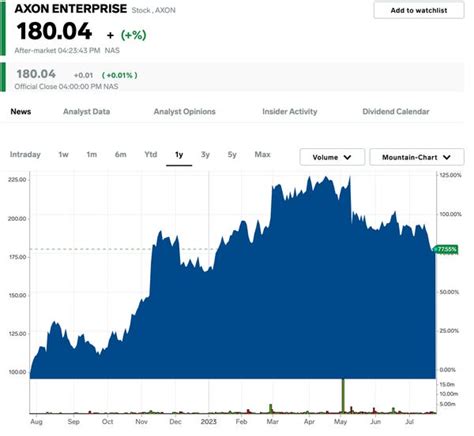This screenshot has width=474, height=436.
Task: Click the 50.00% right-axis label
Action: (449, 292)
